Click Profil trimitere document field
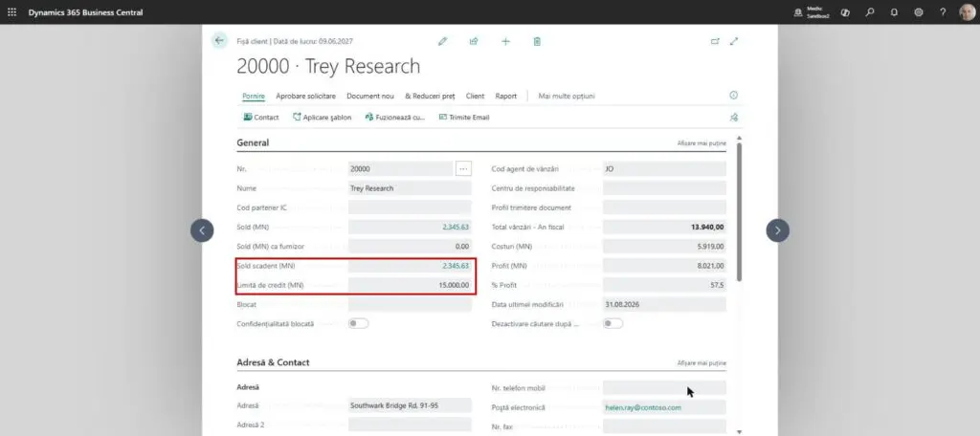980x436 pixels. pos(664,207)
